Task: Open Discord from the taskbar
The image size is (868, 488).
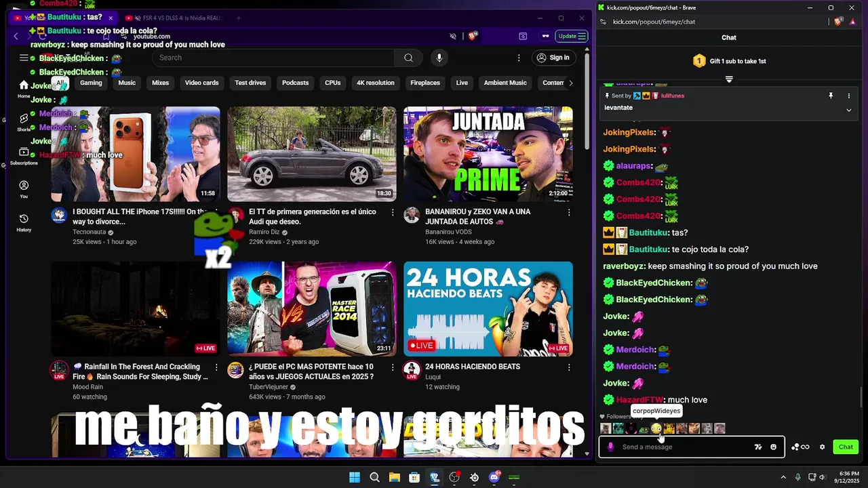Action: click(x=494, y=477)
